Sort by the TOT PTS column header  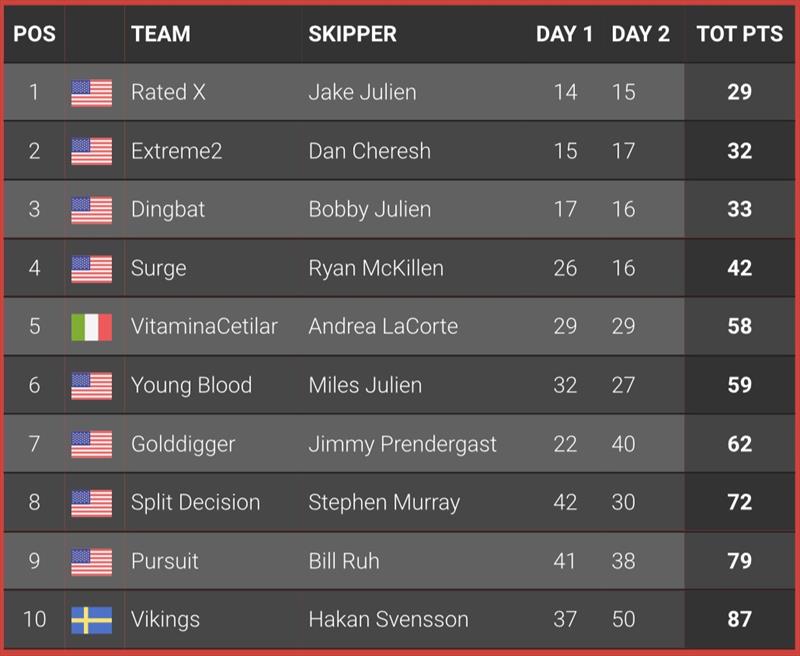pyautogui.click(x=740, y=34)
